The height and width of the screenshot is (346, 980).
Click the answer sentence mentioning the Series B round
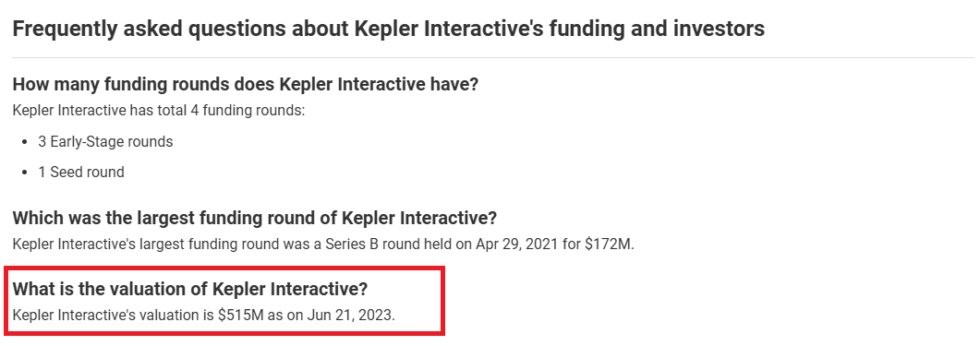click(323, 245)
